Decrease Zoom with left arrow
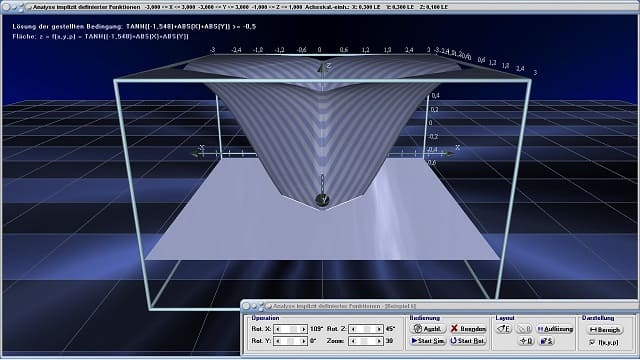This screenshot has width=640, height=360. 353,341
